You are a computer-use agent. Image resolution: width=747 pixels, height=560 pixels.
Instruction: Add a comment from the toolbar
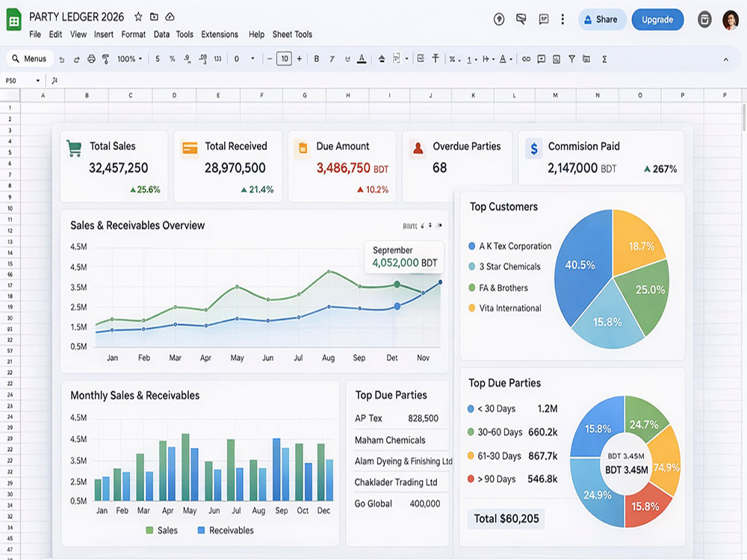click(541, 59)
